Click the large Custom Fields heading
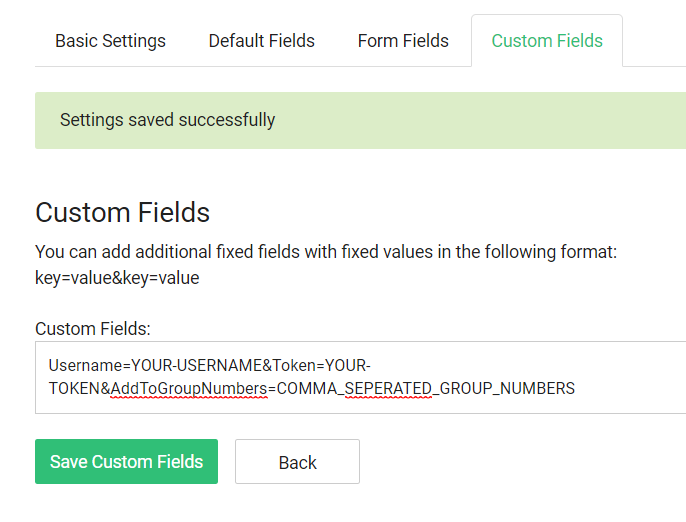This screenshot has height=522, width=686. (122, 213)
